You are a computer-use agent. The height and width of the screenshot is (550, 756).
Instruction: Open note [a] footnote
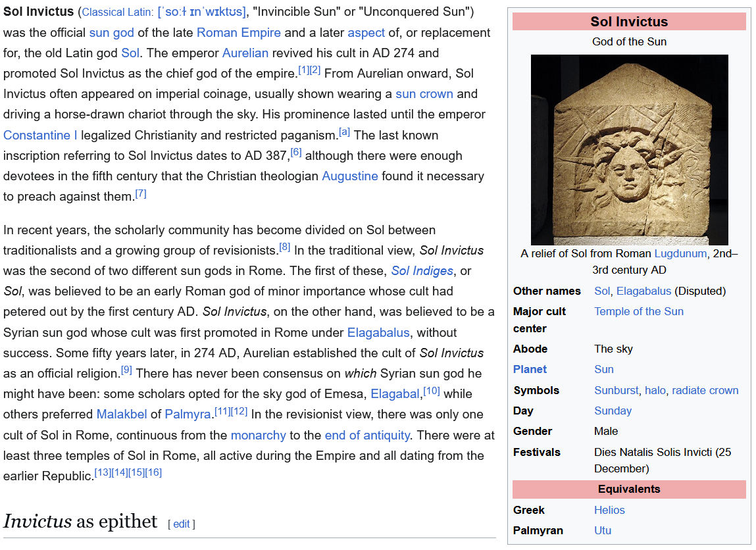pos(344,132)
